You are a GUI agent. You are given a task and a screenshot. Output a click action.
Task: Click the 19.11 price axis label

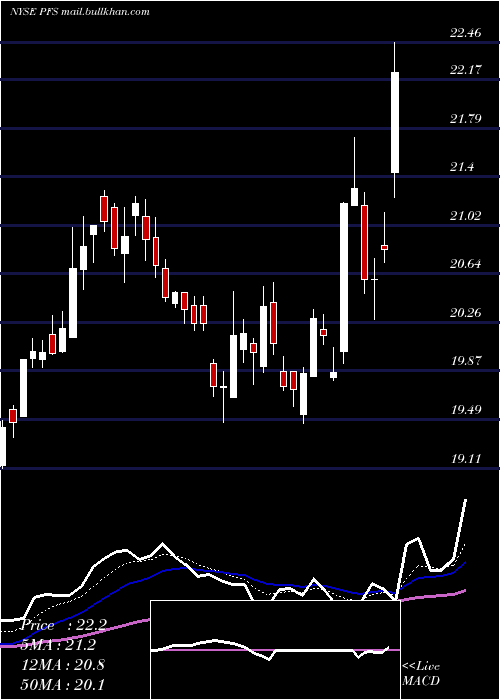pyautogui.click(x=466, y=458)
